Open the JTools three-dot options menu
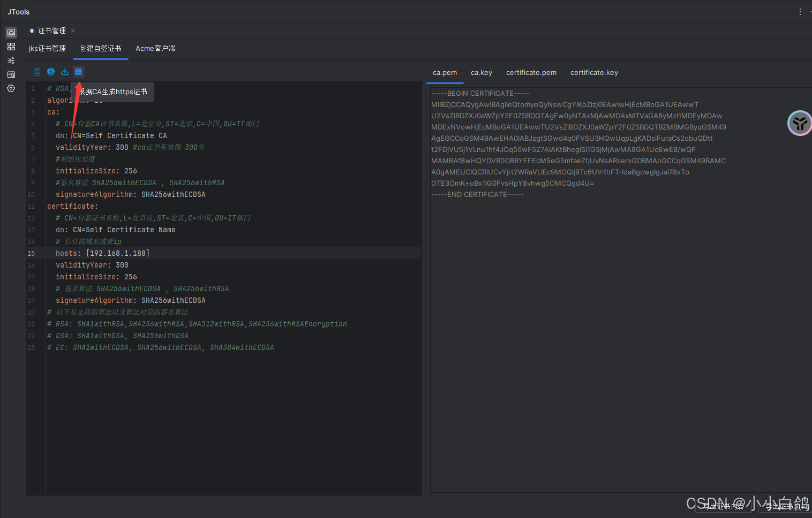812x518 pixels. point(800,12)
